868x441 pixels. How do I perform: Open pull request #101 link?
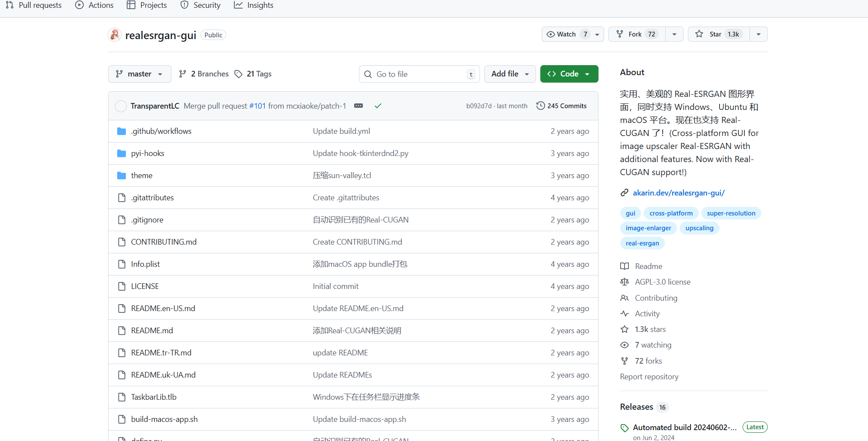257,106
